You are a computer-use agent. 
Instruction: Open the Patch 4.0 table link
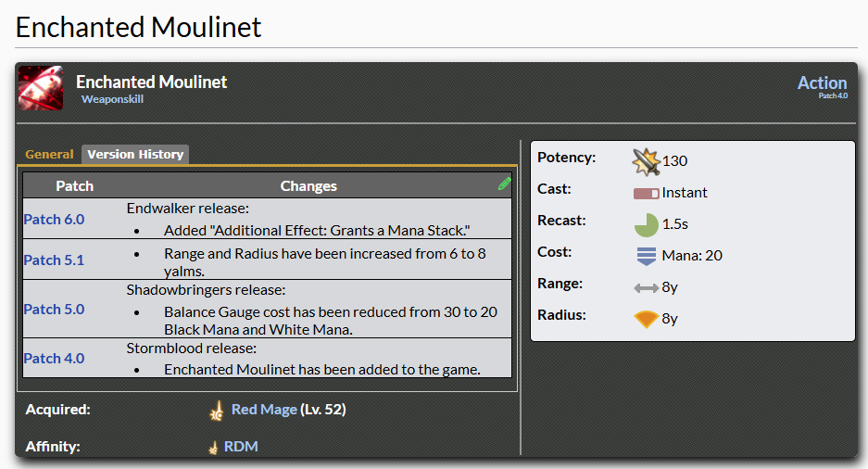55,359
